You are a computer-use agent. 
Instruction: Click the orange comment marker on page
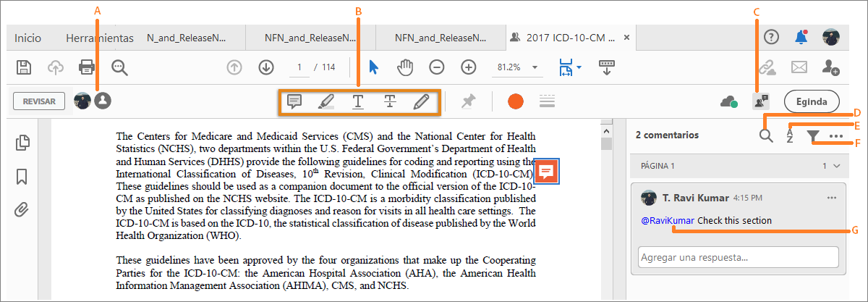pos(548,171)
